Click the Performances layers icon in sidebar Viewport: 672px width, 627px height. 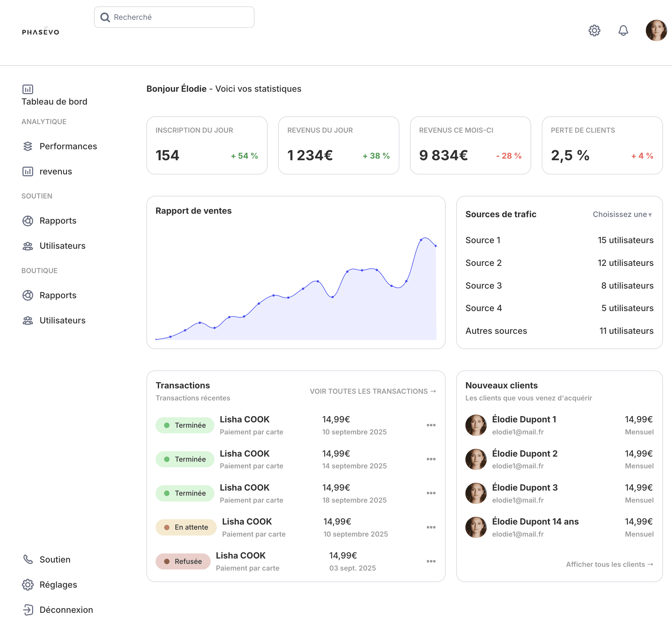click(28, 146)
